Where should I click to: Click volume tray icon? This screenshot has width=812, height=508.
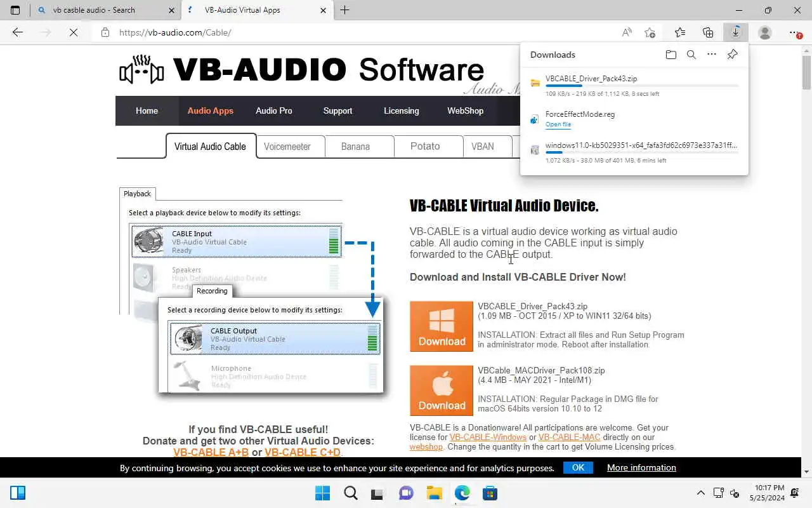[x=735, y=493]
